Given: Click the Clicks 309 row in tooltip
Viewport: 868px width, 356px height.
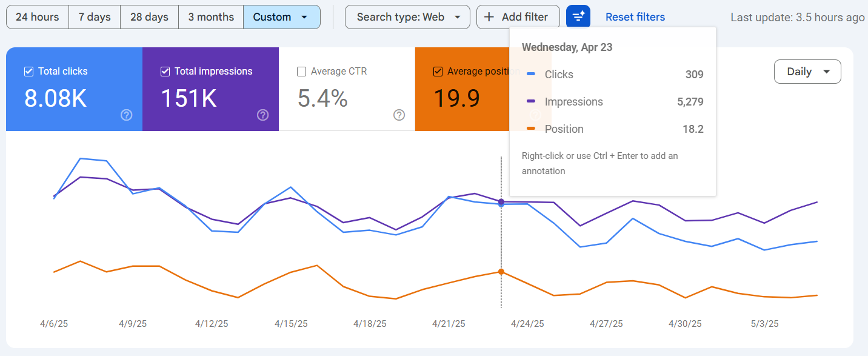Looking at the screenshot, I should 613,75.
